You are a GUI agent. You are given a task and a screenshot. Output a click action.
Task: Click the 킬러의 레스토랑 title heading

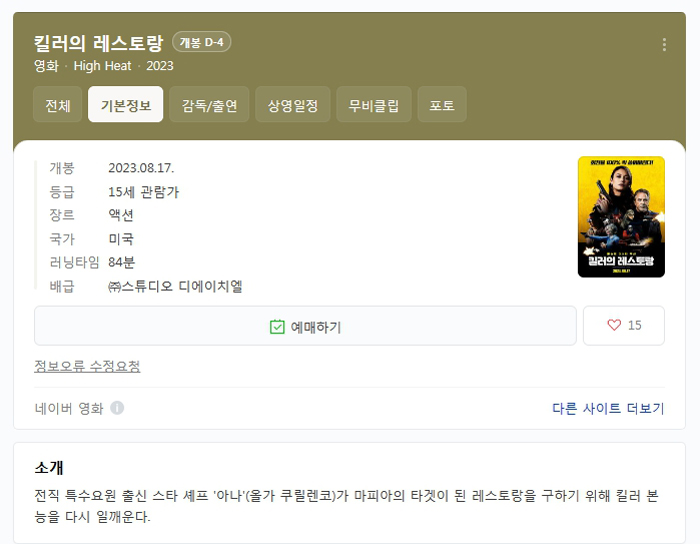click(98, 43)
